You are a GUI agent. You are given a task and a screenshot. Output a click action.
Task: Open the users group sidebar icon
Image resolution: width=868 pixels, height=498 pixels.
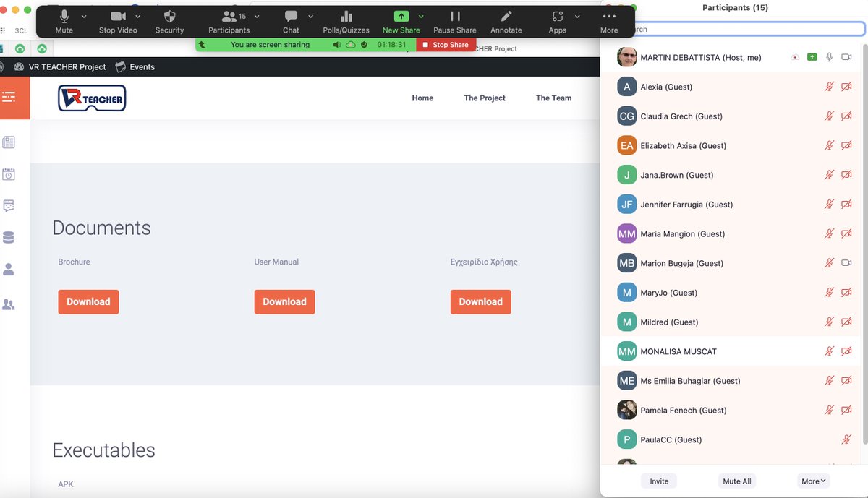tap(9, 304)
